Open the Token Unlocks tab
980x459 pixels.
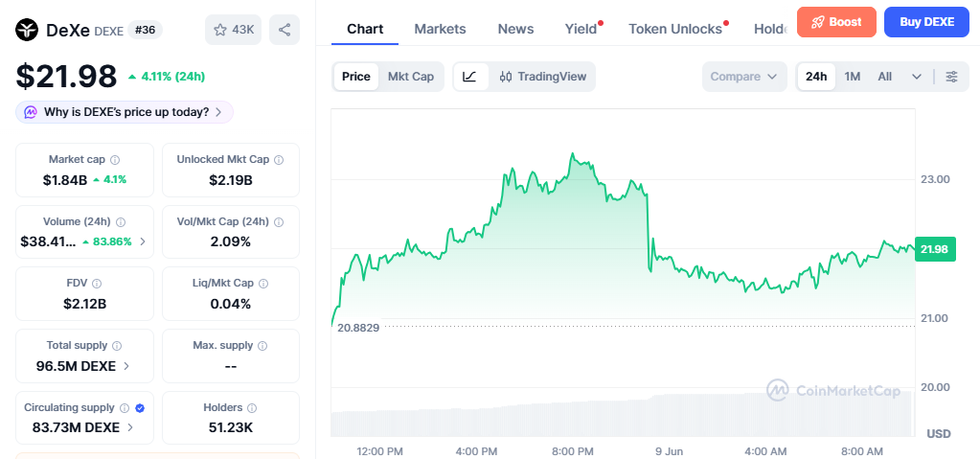pyautogui.click(x=675, y=29)
